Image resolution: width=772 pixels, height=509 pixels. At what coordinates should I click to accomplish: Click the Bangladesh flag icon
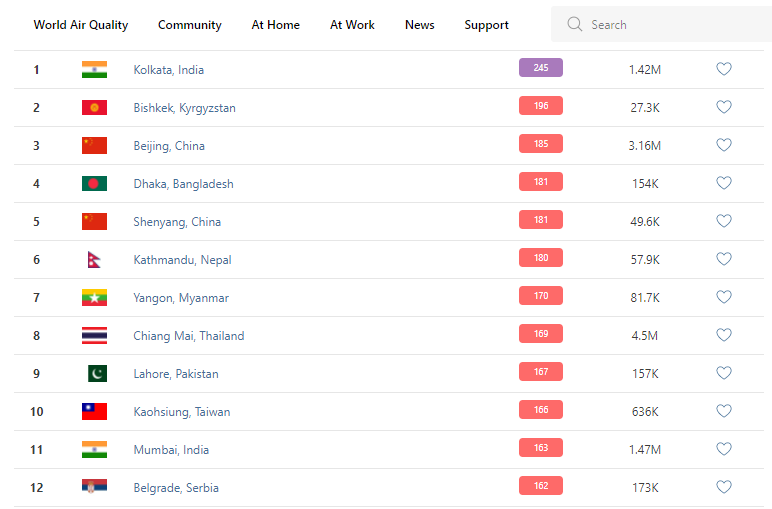tap(94, 184)
